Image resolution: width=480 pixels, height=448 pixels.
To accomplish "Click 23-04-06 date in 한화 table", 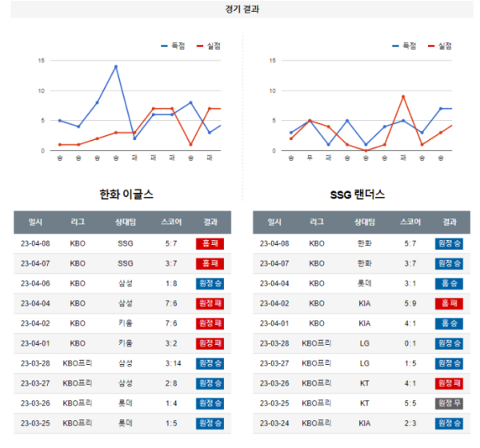I will coord(35,283).
